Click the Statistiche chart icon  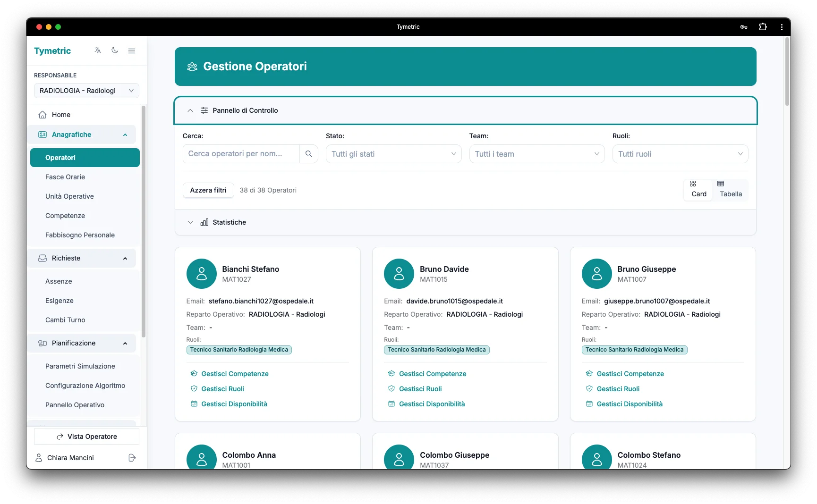pyautogui.click(x=204, y=222)
